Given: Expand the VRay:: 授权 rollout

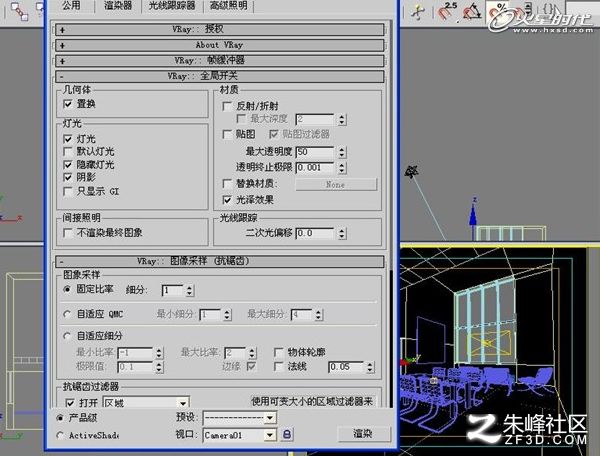Looking at the screenshot, I should (220, 29).
